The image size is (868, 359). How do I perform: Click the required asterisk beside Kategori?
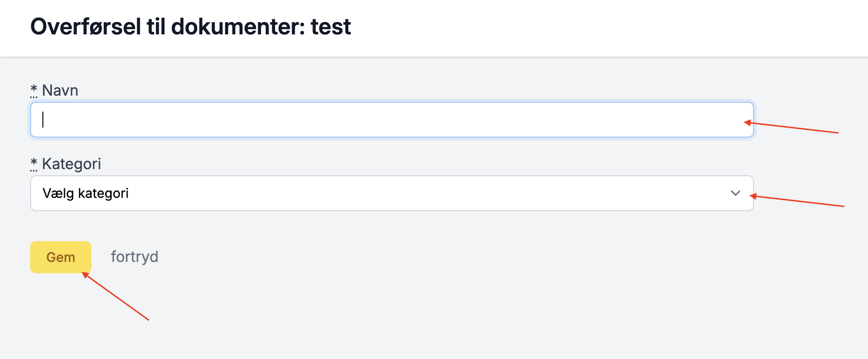[x=33, y=163]
